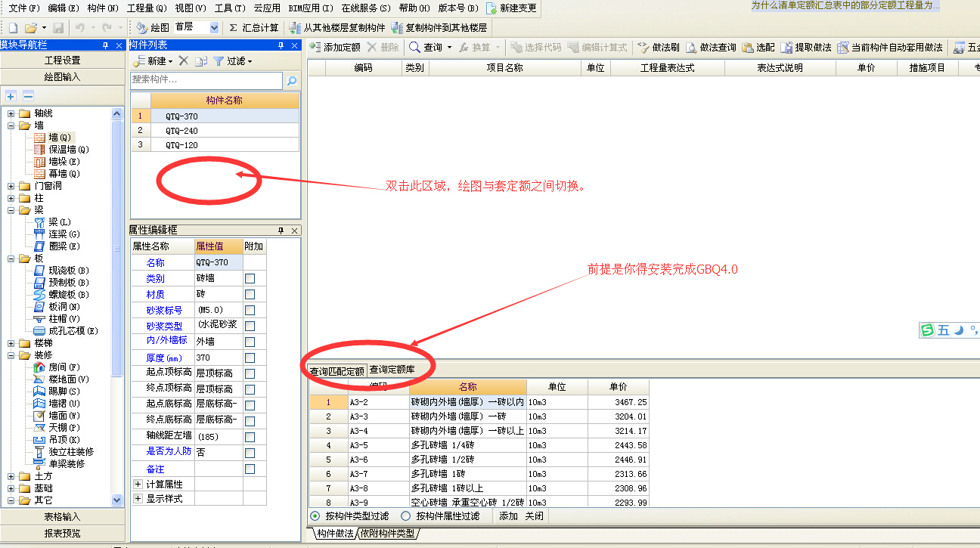Click 做法查询 tool
980x548 pixels.
click(711, 47)
